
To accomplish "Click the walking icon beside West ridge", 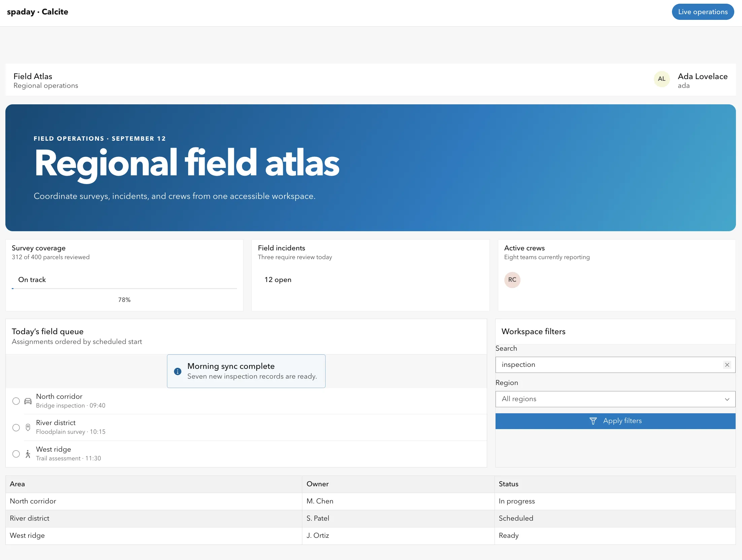I will pyautogui.click(x=28, y=454).
